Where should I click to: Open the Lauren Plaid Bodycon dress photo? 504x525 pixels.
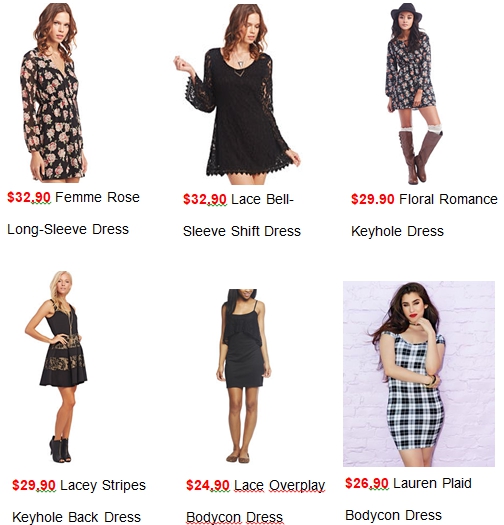tap(419, 374)
